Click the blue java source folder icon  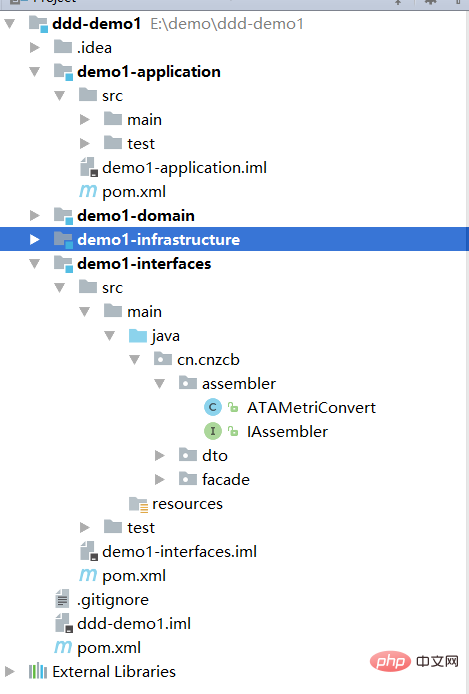pyautogui.click(x=138, y=335)
